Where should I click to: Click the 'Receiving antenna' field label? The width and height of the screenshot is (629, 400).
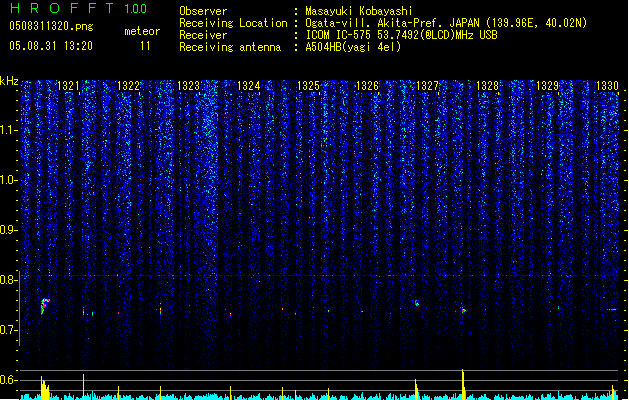coord(230,47)
